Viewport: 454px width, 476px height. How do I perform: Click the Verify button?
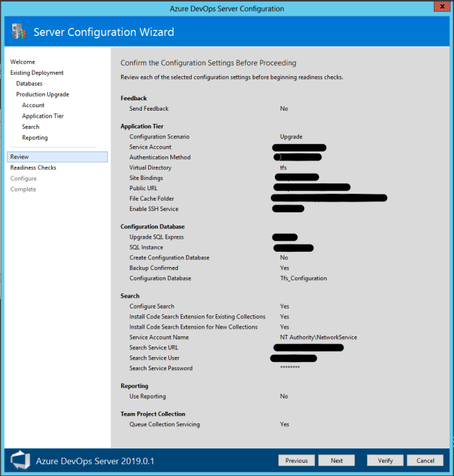click(x=385, y=460)
